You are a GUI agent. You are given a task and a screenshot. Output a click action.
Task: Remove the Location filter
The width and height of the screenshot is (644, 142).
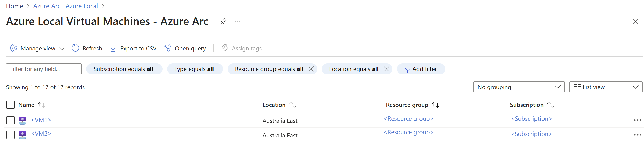tap(386, 69)
